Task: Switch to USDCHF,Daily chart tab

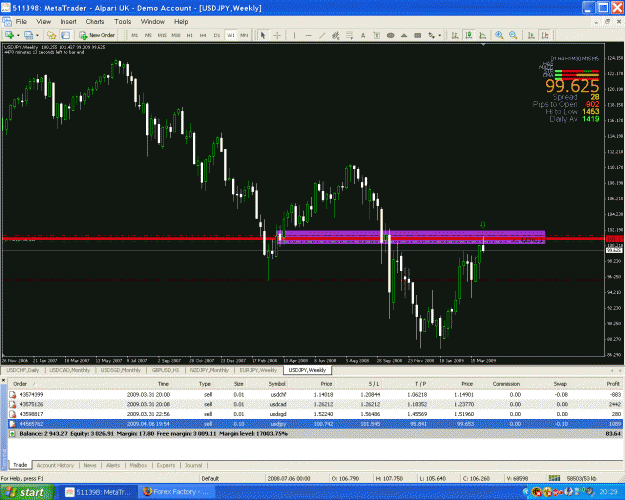Action: tap(23, 370)
